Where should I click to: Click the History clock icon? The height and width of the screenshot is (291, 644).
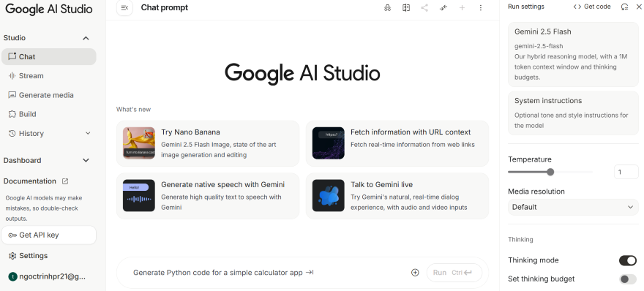pos(12,133)
